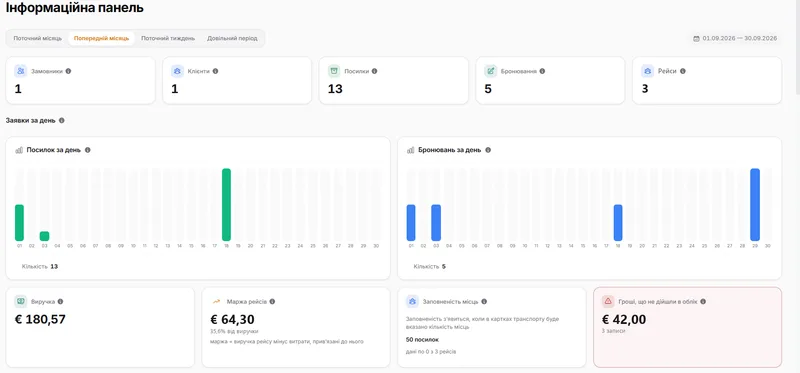The image size is (800, 373).
Task: Open the Рейси card showing 3
Action: [x=707, y=81]
